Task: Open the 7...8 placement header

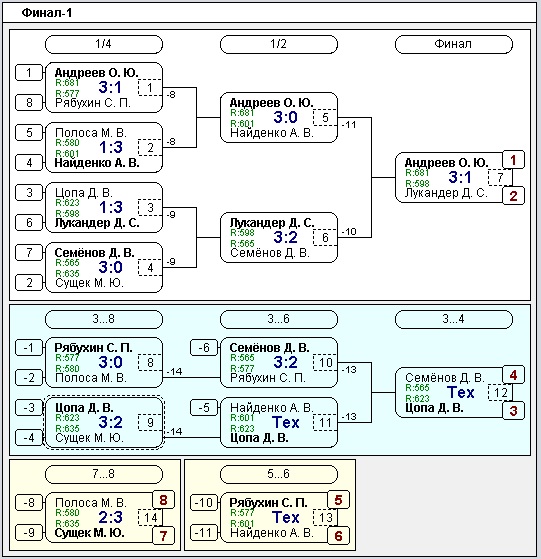Action: [x=104, y=474]
